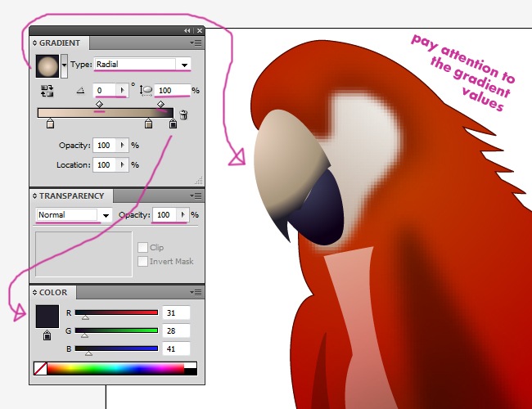This screenshot has height=409, width=532.
Task: Select the left midpoint diamond on gradient slider
Action: pos(99,104)
